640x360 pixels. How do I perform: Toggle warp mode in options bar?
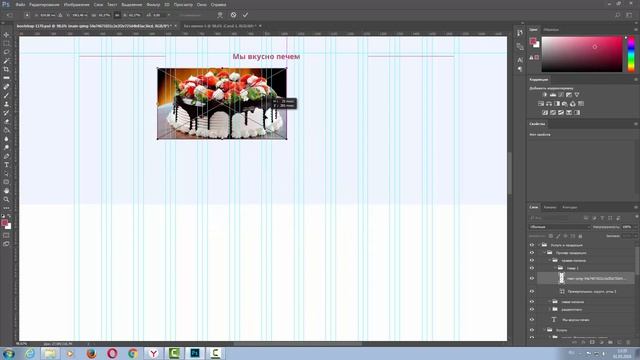point(220,15)
